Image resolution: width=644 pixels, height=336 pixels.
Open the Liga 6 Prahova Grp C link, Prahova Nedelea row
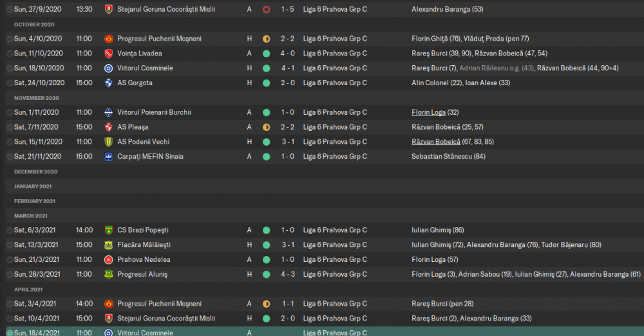335,259
